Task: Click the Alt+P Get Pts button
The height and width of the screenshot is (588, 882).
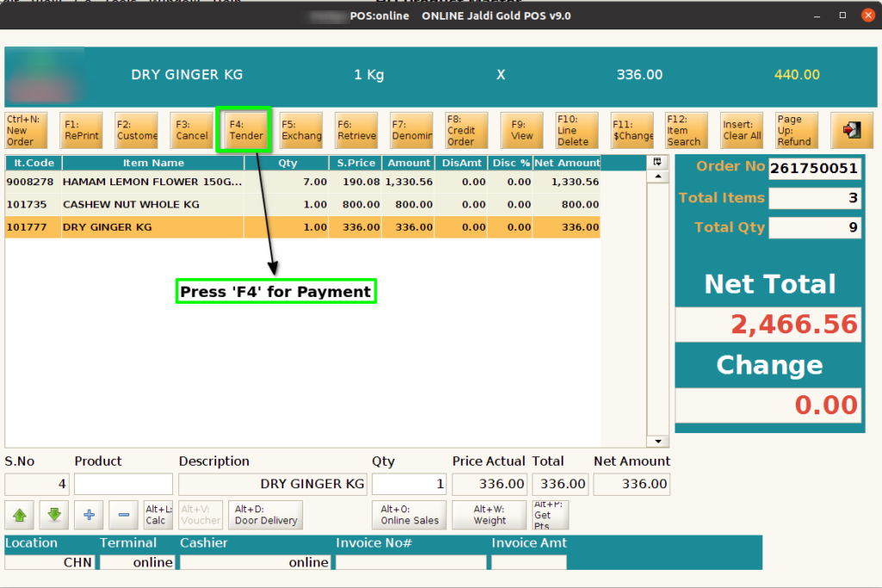Action: (550, 515)
